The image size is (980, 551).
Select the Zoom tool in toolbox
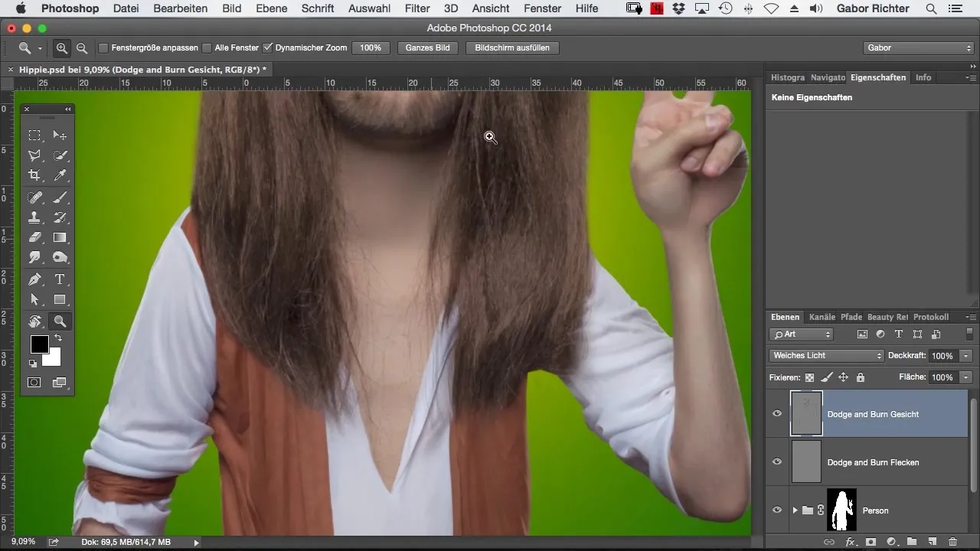(x=60, y=321)
